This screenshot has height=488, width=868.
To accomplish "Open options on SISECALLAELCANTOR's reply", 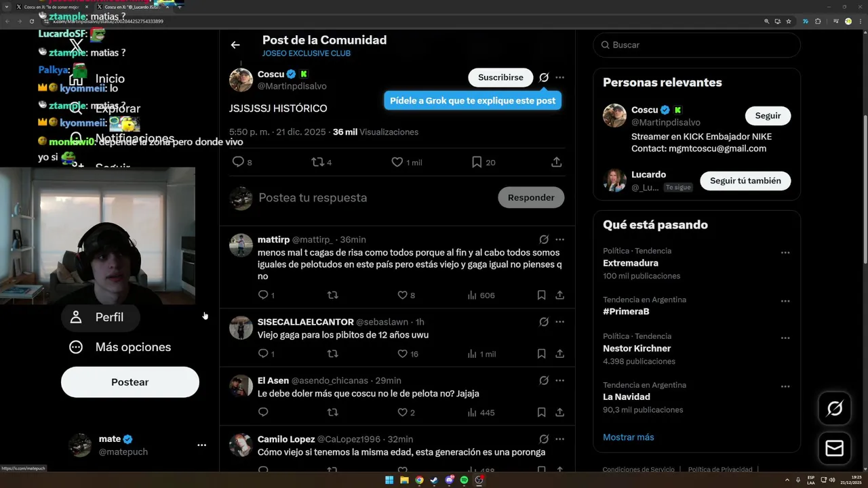I will (559, 322).
